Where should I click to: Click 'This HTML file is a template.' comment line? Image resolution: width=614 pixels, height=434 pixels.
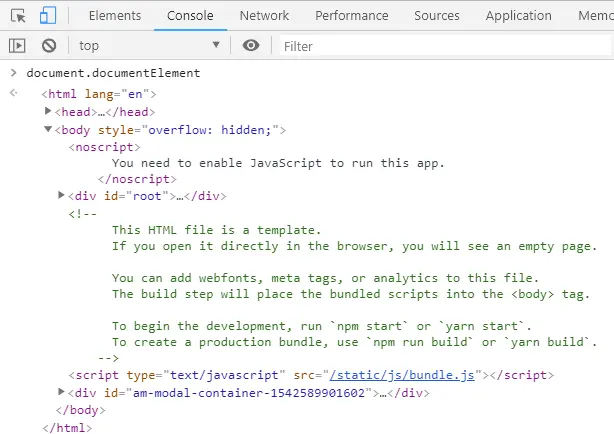tap(217, 230)
